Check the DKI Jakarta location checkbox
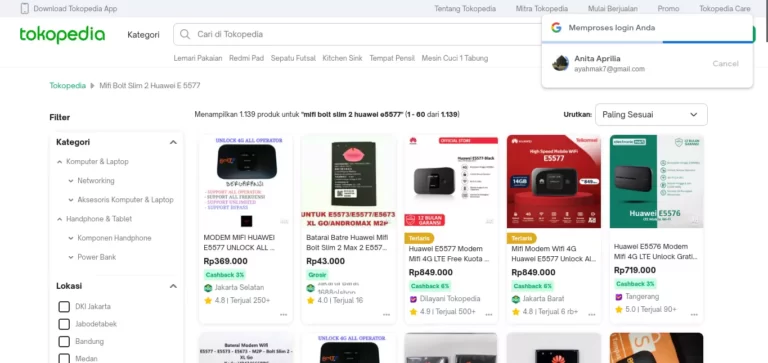 64,307
